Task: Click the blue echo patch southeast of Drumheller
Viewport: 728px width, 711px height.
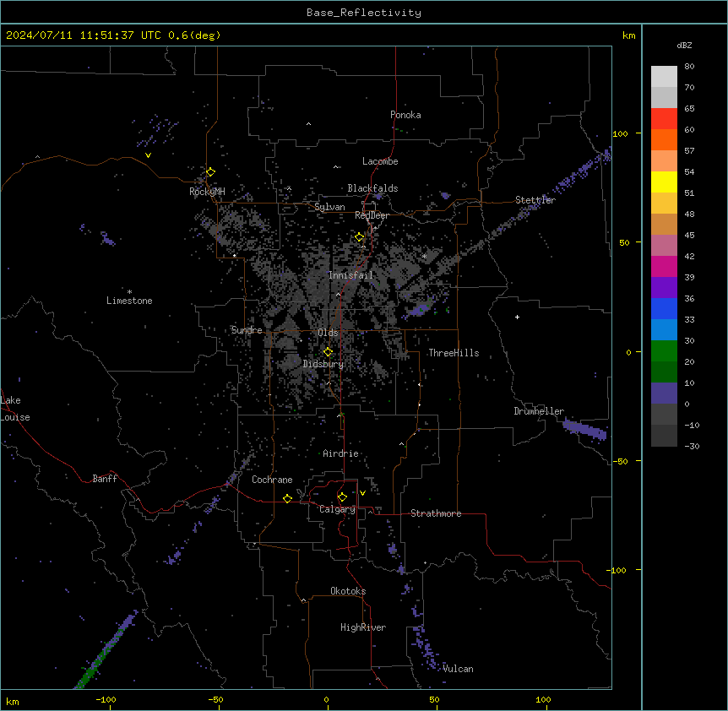Action: tap(584, 429)
